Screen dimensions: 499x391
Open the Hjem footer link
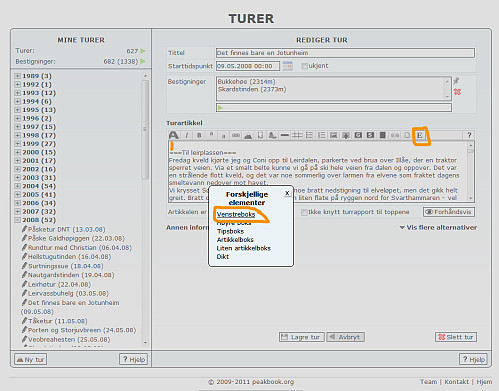(x=484, y=382)
